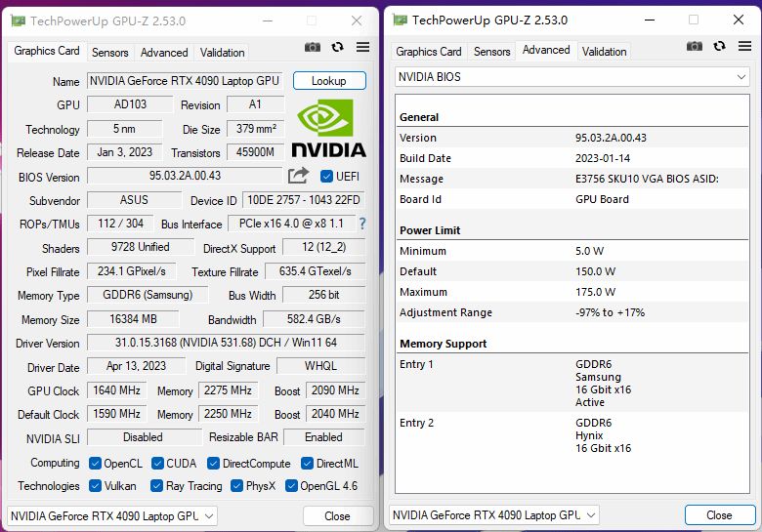Minimize the right GPU-Z window
The width and height of the screenshot is (762, 532).
[x=650, y=20]
